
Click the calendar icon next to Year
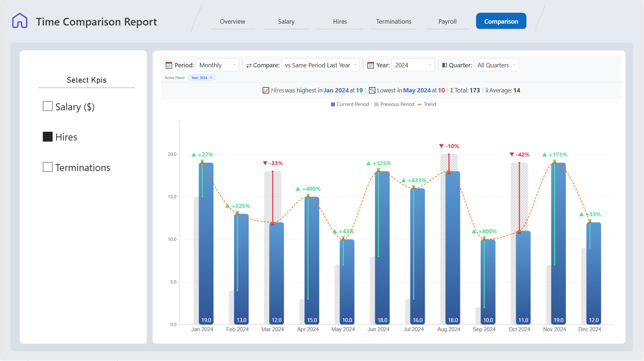[x=370, y=65]
